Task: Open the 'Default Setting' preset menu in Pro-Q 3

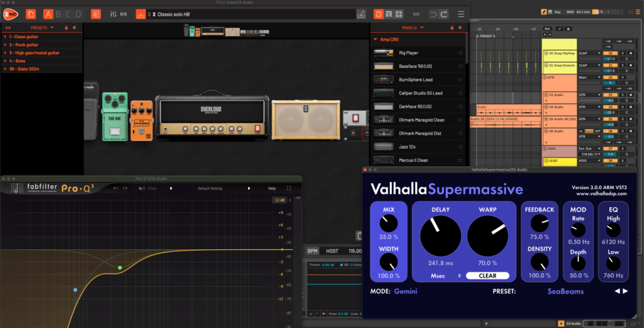Action: click(210, 188)
